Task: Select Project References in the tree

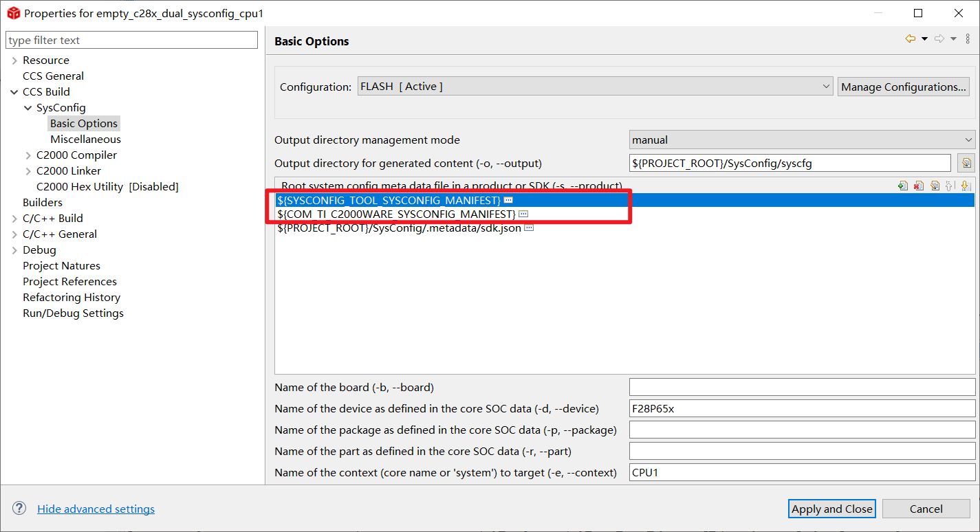Action: pos(69,282)
